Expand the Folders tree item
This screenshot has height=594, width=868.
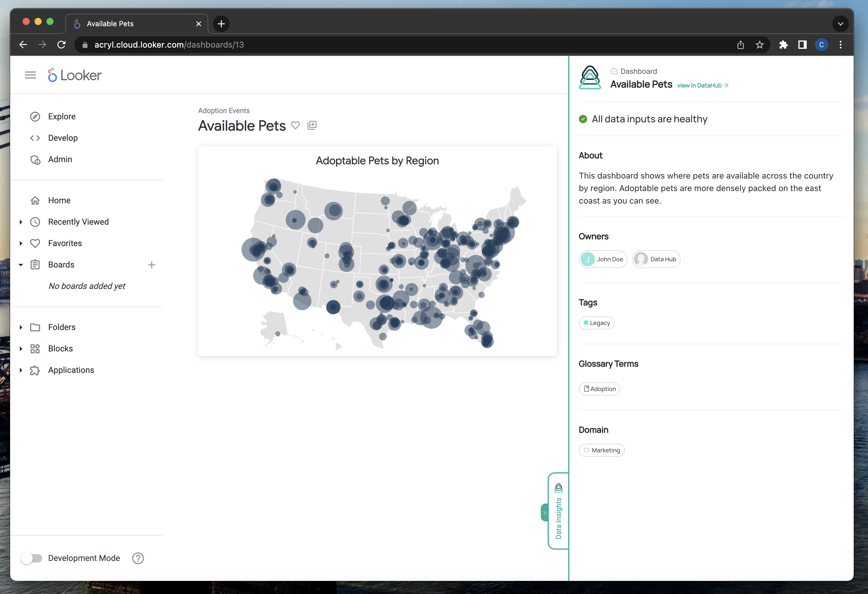tap(21, 327)
